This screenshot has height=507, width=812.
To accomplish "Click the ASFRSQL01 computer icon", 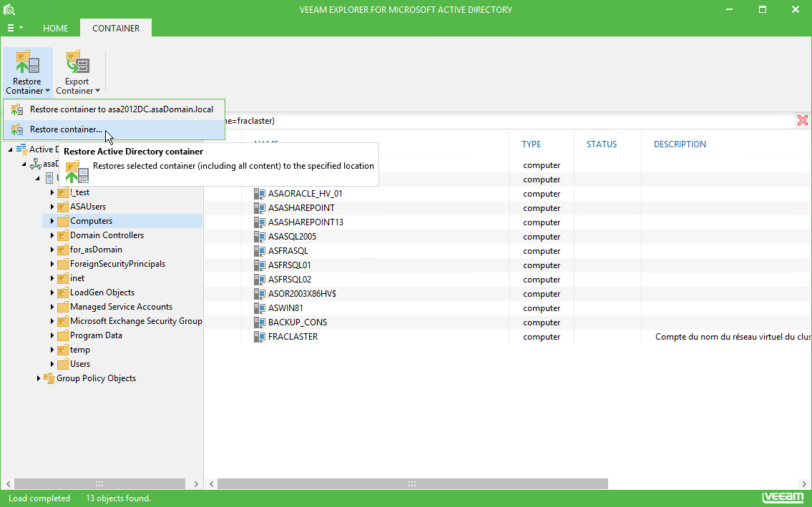I will click(260, 265).
